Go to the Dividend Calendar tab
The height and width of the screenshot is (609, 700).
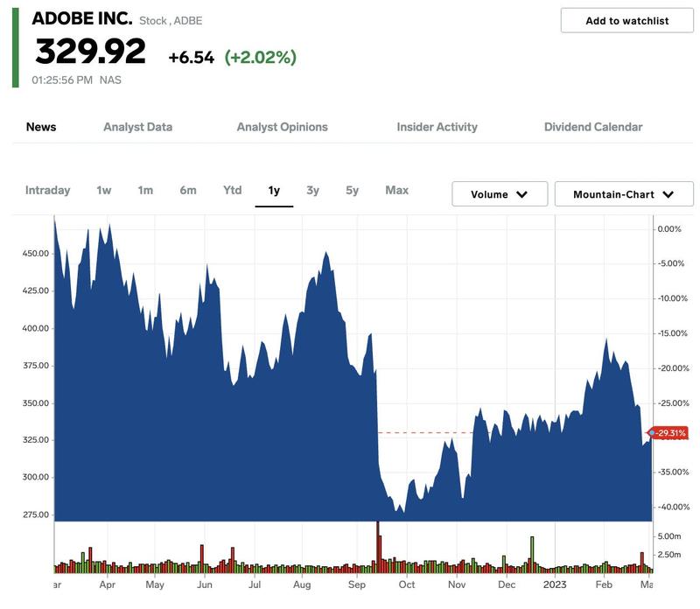pos(593,127)
